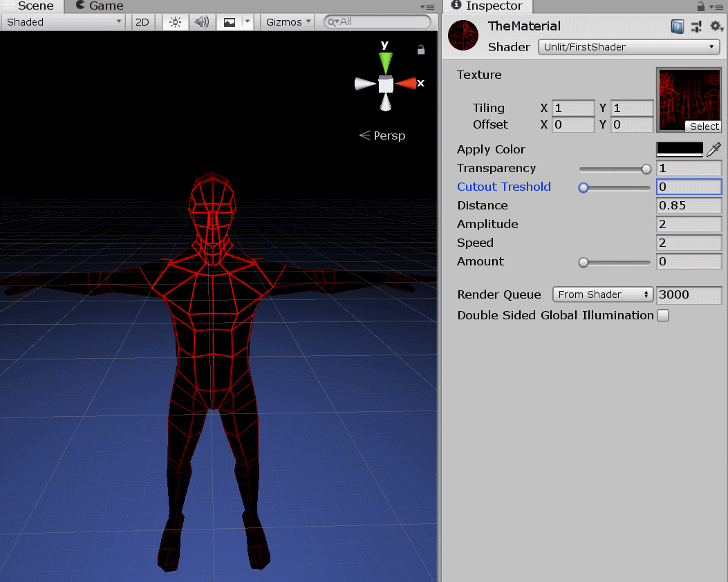This screenshot has width=728, height=582.
Task: Click the Cutout Treshold slider
Action: click(615, 187)
